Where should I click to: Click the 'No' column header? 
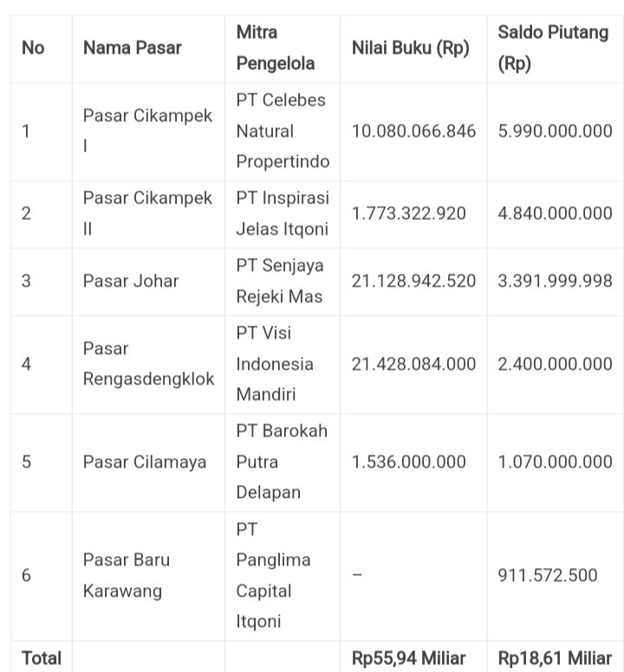click(x=33, y=48)
